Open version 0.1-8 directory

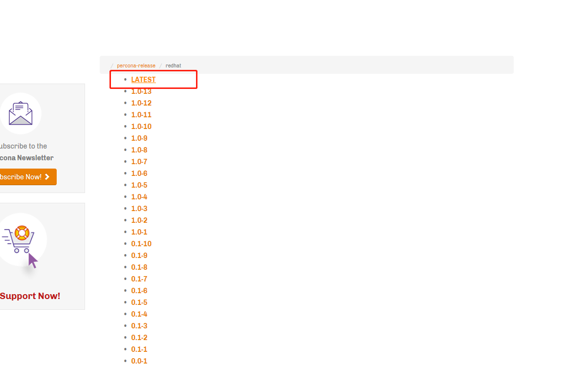(x=139, y=267)
